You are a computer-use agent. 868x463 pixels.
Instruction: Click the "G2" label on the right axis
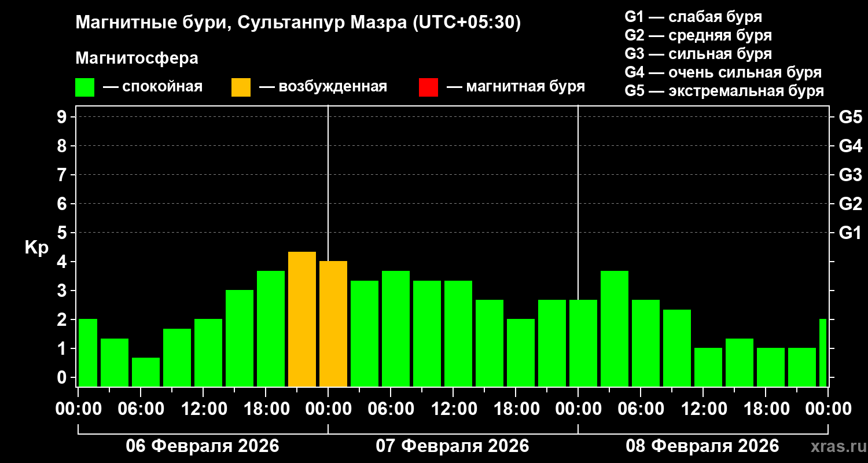851,204
